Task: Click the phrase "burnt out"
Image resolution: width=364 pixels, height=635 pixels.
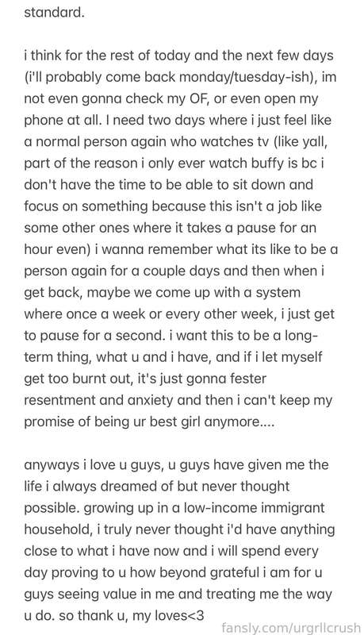Action: click(103, 379)
